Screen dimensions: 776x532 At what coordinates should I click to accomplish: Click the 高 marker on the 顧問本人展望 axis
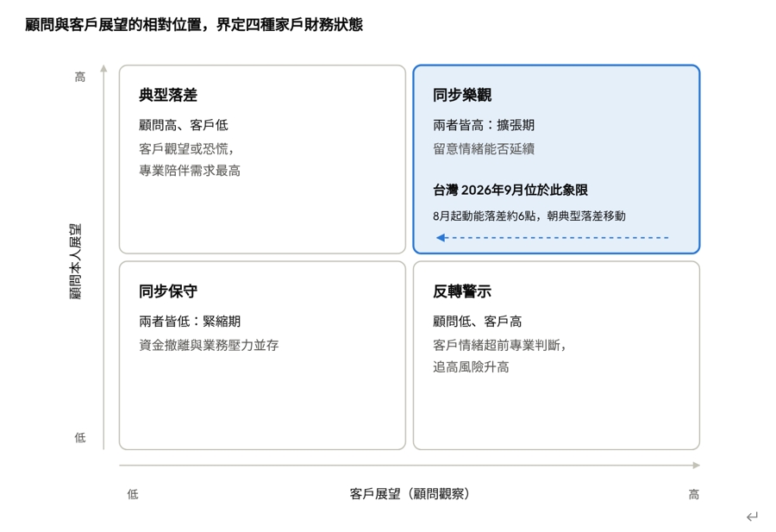click(x=80, y=77)
